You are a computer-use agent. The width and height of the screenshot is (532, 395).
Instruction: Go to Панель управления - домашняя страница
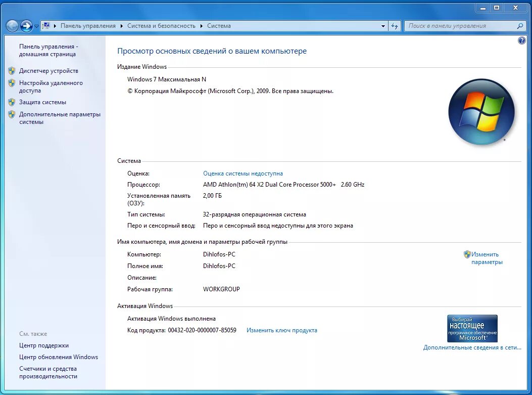[x=48, y=50]
